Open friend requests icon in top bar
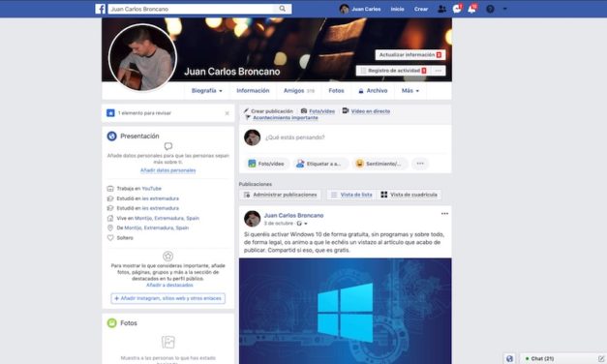This screenshot has height=364, width=607. [x=441, y=9]
